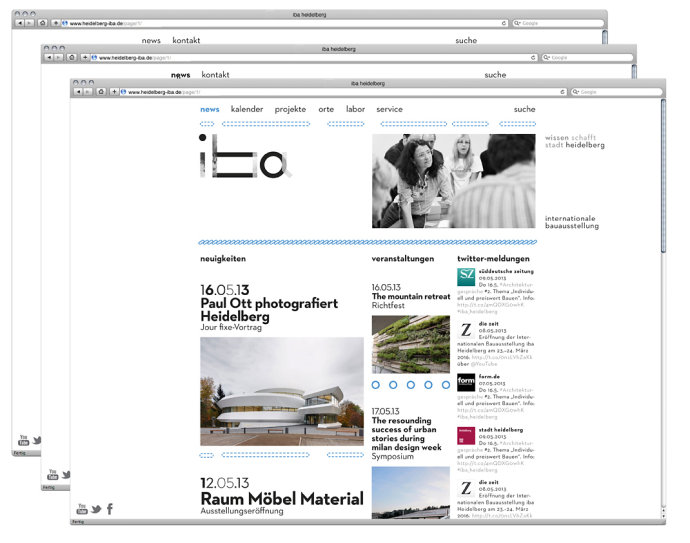This screenshot has width=690, height=543.
Task: Open the service menu item
Action: tap(389, 109)
